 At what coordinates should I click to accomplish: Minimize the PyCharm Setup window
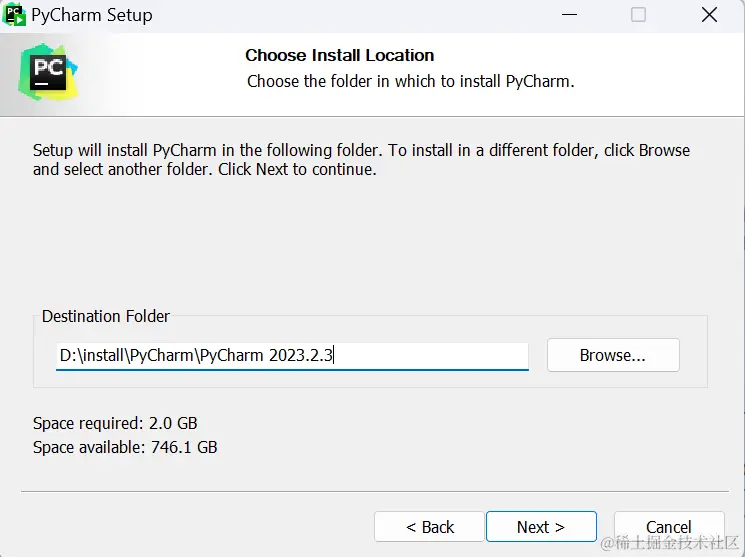click(569, 15)
